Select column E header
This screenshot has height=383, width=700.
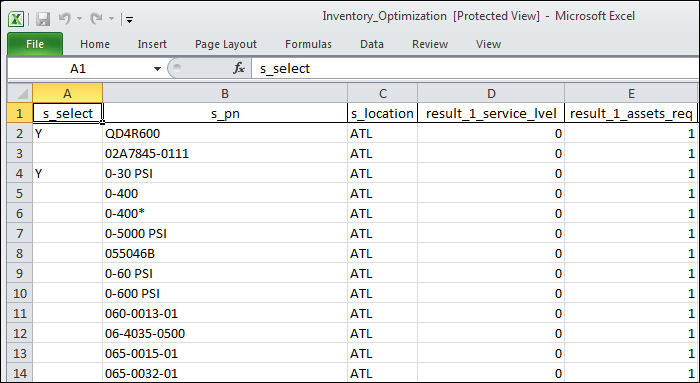[631, 93]
